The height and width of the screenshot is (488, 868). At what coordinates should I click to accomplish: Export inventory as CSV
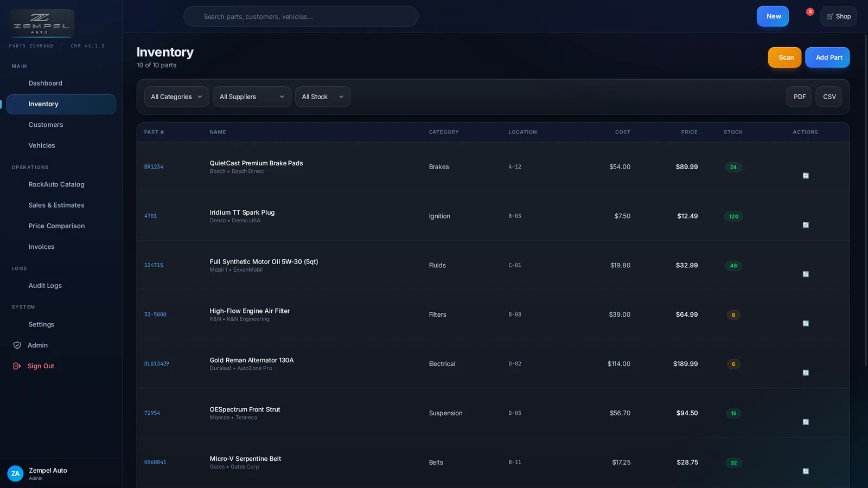pos(829,97)
